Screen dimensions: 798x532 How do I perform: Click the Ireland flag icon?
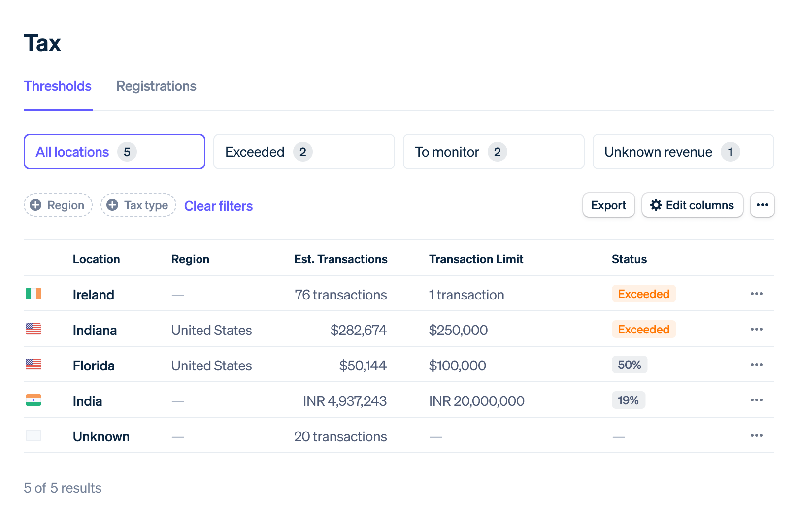(33, 294)
